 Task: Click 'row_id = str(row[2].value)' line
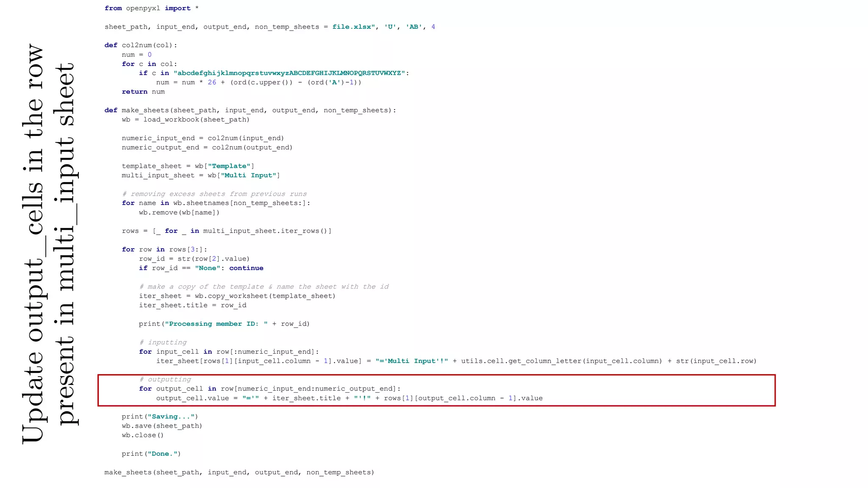pyautogui.click(x=195, y=259)
